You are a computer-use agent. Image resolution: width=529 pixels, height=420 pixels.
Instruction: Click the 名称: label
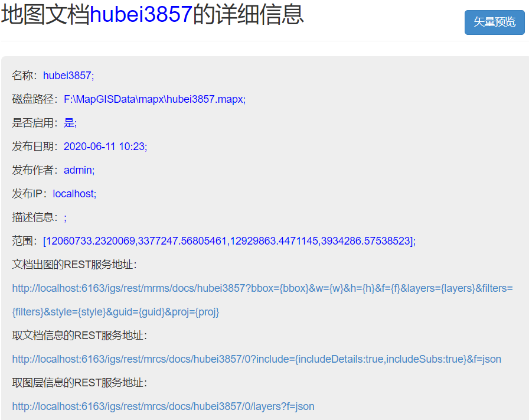[25, 75]
